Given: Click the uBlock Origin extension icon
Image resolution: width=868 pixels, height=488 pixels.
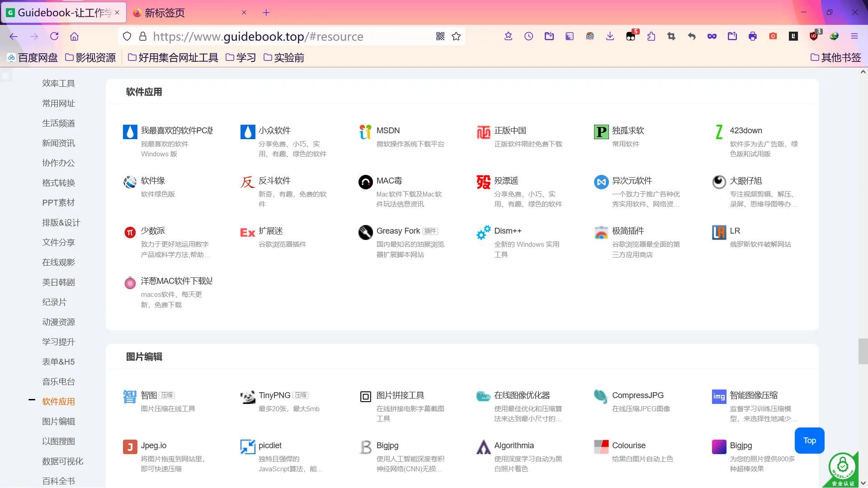Looking at the screenshot, I should (814, 36).
